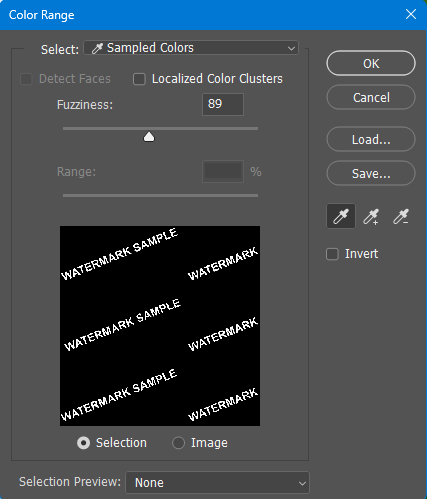Viewport: 427px width, 499px height.
Task: Enable Localized Color Clusters checkbox
Action: click(139, 79)
